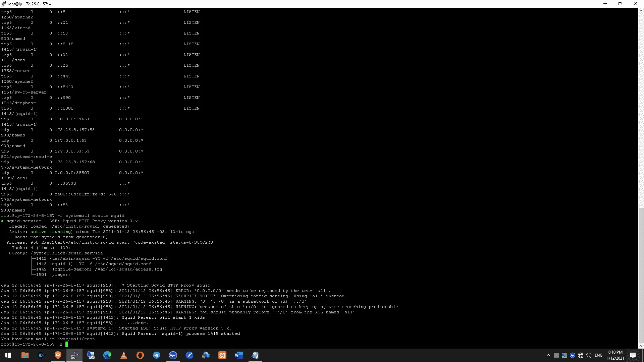Click '801/systemd-resolve' process line
This screenshot has width=644, height=362.
click(x=26, y=157)
